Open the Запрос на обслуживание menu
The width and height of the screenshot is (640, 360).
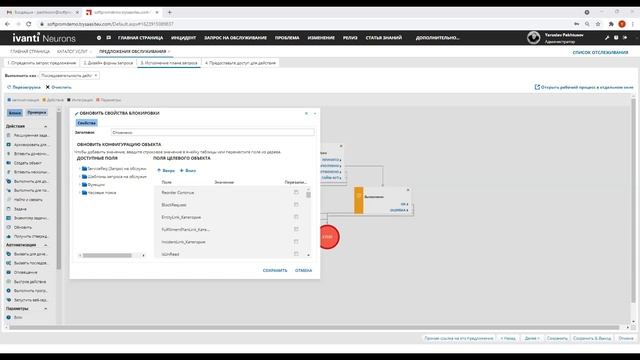(236, 38)
